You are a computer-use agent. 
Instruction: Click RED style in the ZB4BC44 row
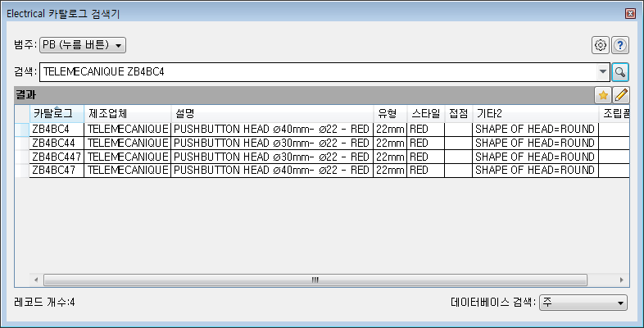pos(426,143)
